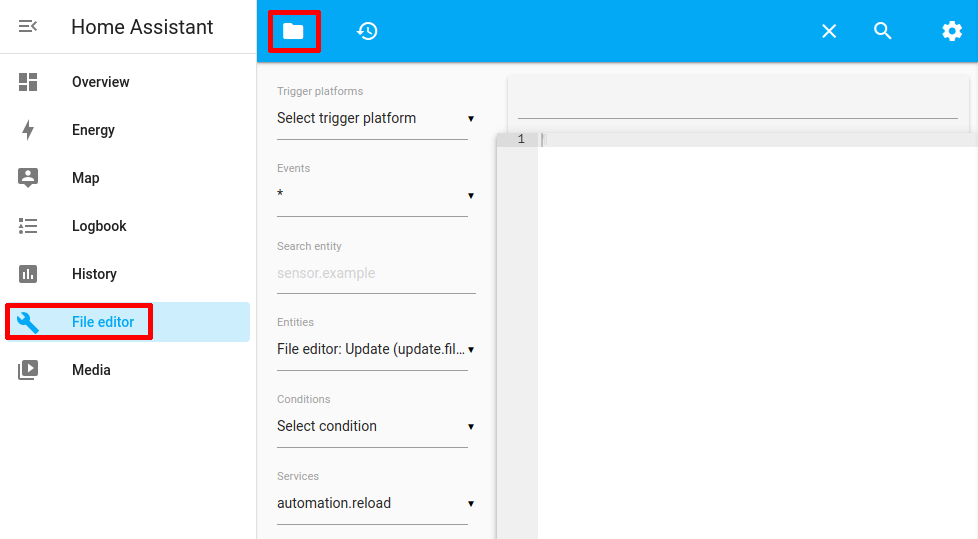The image size is (978, 539).
Task: Open the Logbook page
Action: click(x=127, y=226)
